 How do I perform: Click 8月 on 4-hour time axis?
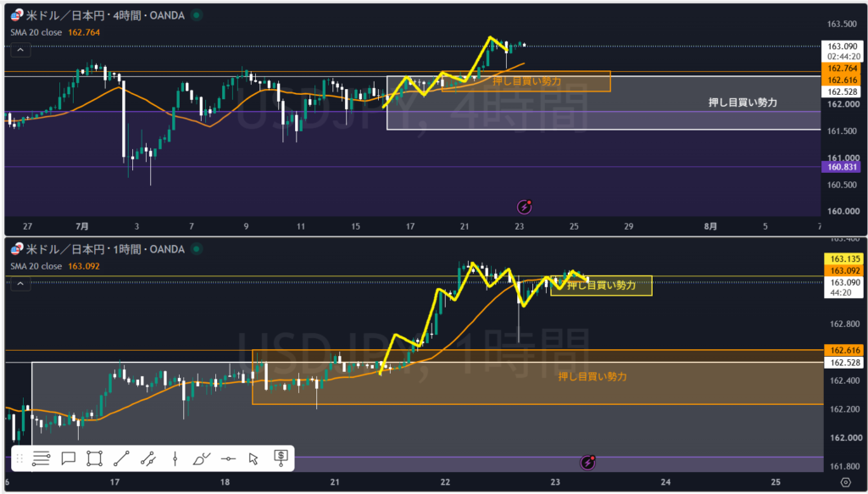(711, 226)
